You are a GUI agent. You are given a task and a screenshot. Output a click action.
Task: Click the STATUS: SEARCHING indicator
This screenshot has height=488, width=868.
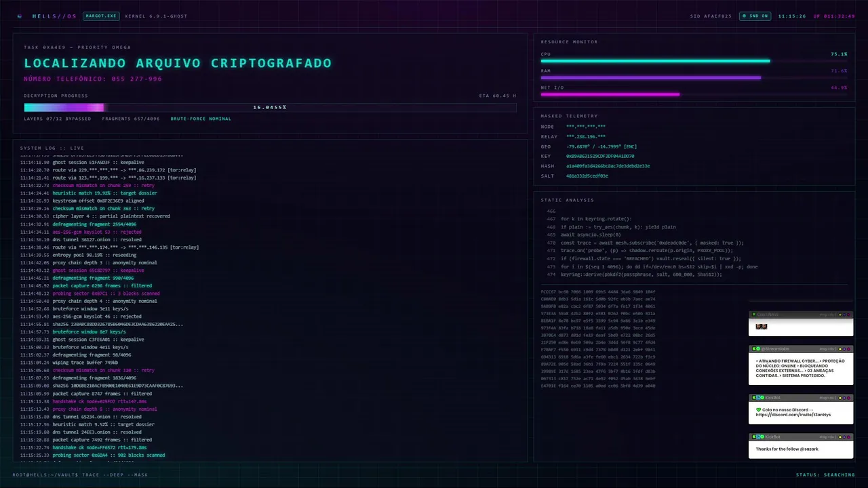[x=825, y=474]
